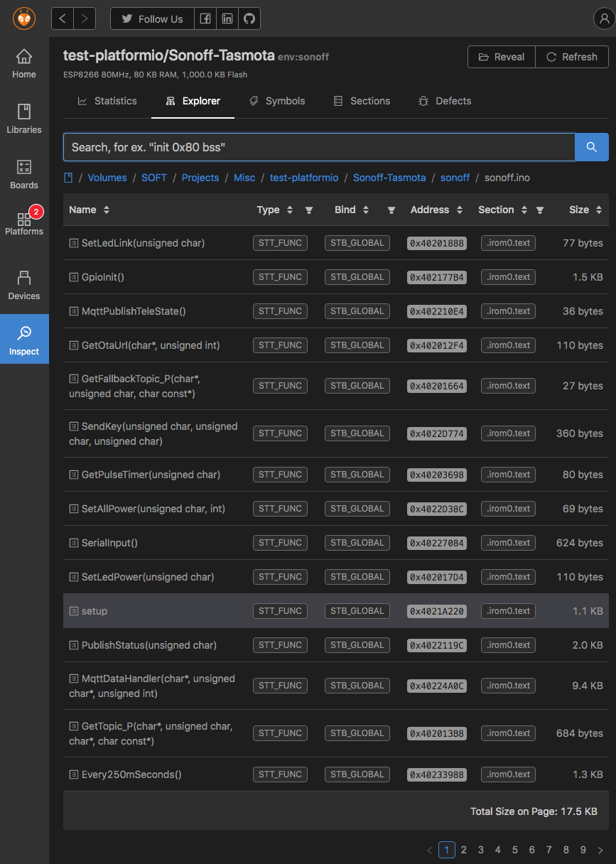Open test-platformio in the breadcrumb

click(x=304, y=178)
